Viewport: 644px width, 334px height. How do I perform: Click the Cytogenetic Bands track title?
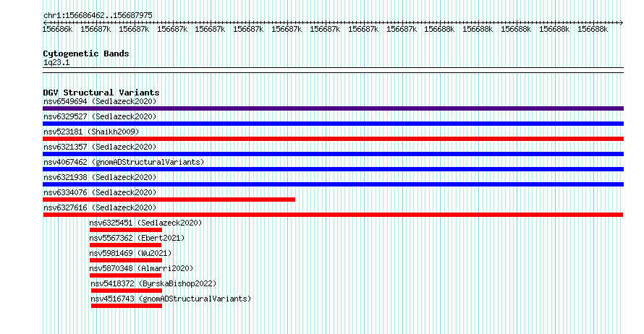(86, 53)
